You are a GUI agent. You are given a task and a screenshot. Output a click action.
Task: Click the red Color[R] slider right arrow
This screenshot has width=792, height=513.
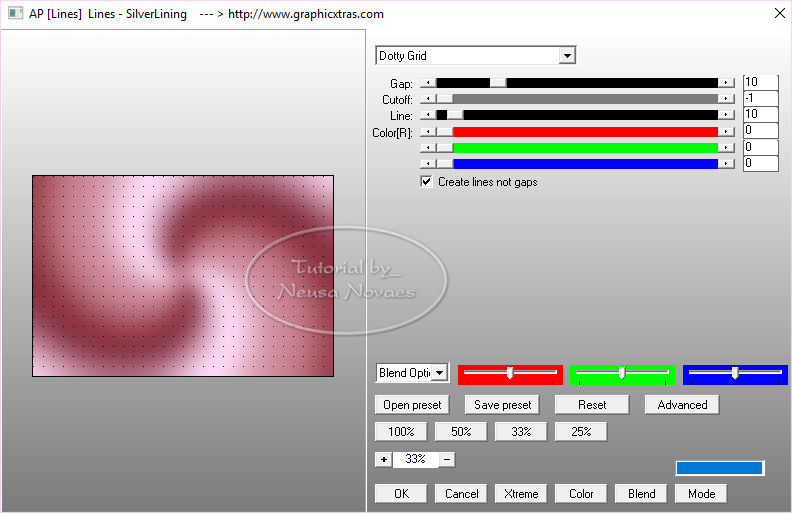click(x=726, y=132)
